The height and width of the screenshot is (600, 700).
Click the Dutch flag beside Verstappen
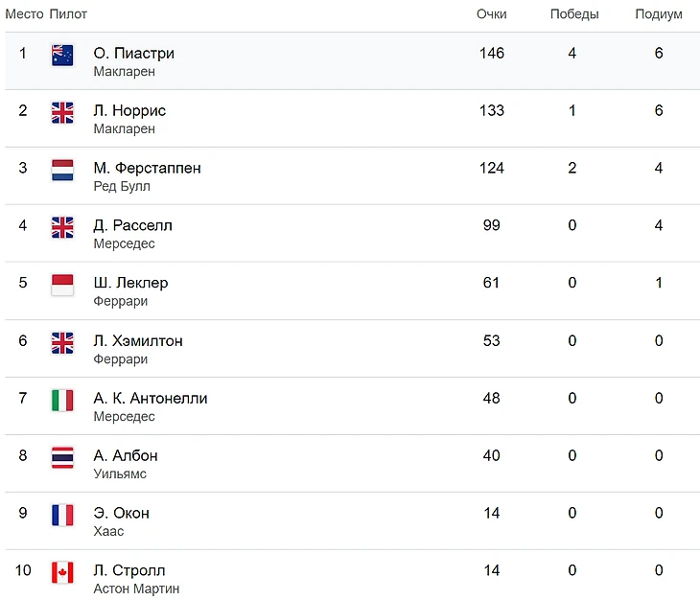point(62,170)
